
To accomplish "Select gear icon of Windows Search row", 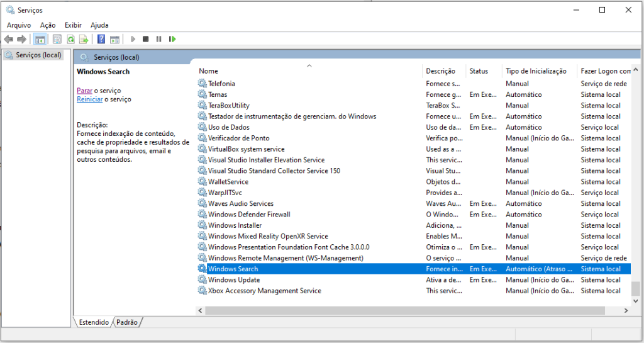I will pos(202,269).
